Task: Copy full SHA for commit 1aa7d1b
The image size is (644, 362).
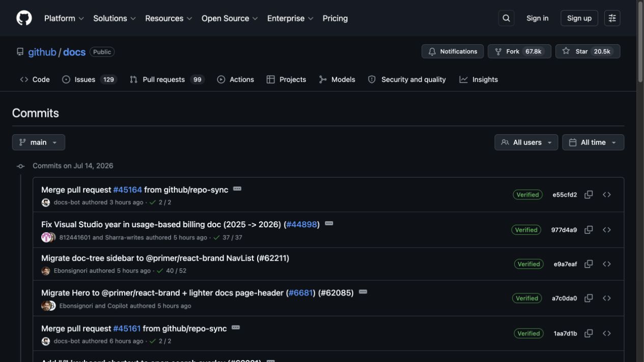Action: point(589,334)
